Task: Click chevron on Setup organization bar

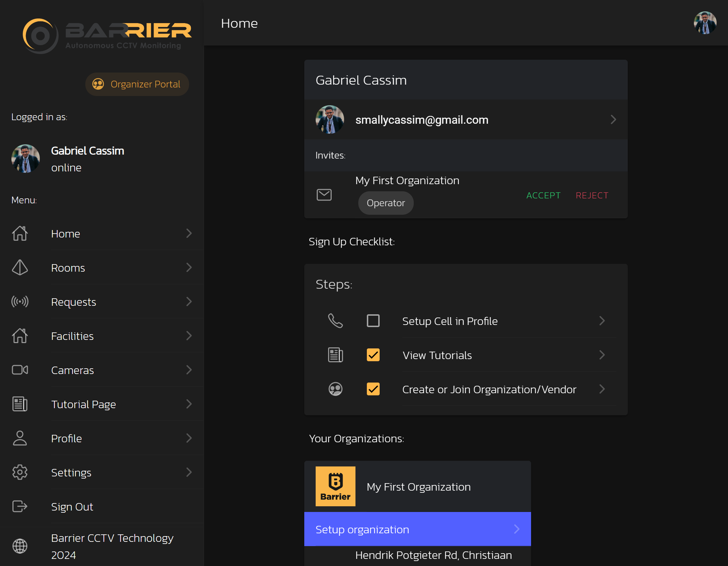Action: click(516, 529)
